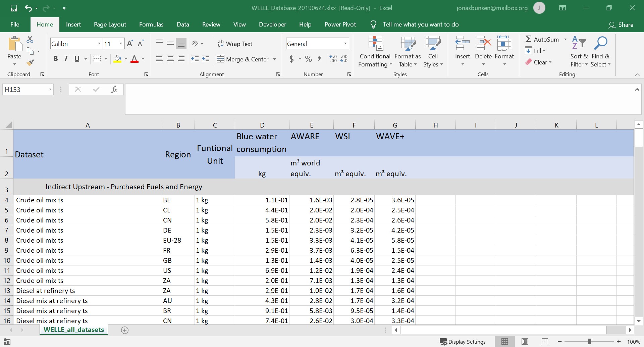Viewport: 644px width, 347px height.
Task: Toggle Underline formatting
Action: (x=77, y=59)
